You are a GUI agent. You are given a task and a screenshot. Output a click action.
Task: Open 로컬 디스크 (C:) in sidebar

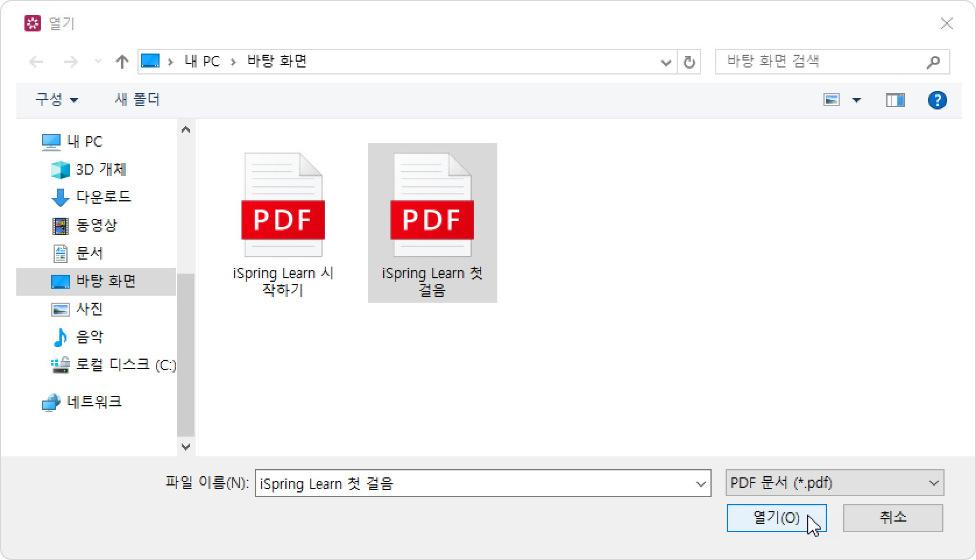click(x=113, y=365)
